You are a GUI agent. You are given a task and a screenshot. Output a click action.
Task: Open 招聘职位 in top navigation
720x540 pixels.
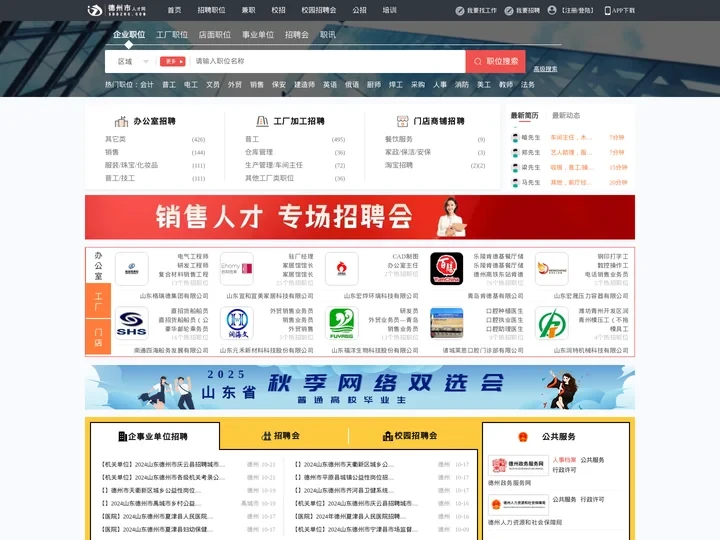pyautogui.click(x=211, y=10)
